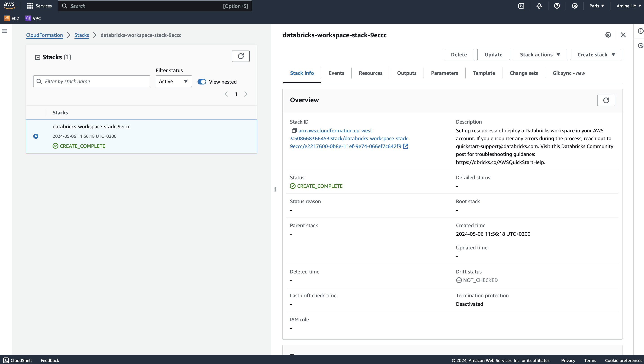Screen dimensions: 644x364
Task: Go to CloudFormation breadcrumb link
Action: point(44,35)
